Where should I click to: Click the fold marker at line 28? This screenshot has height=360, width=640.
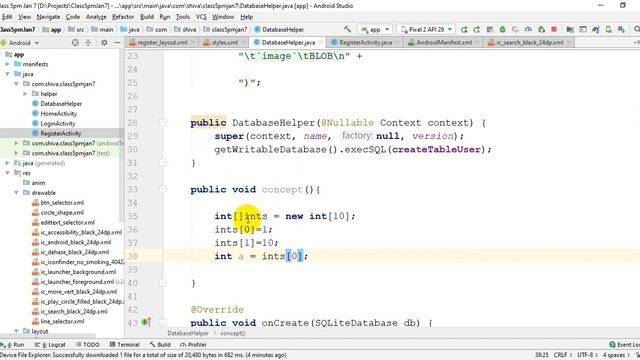tap(162, 122)
